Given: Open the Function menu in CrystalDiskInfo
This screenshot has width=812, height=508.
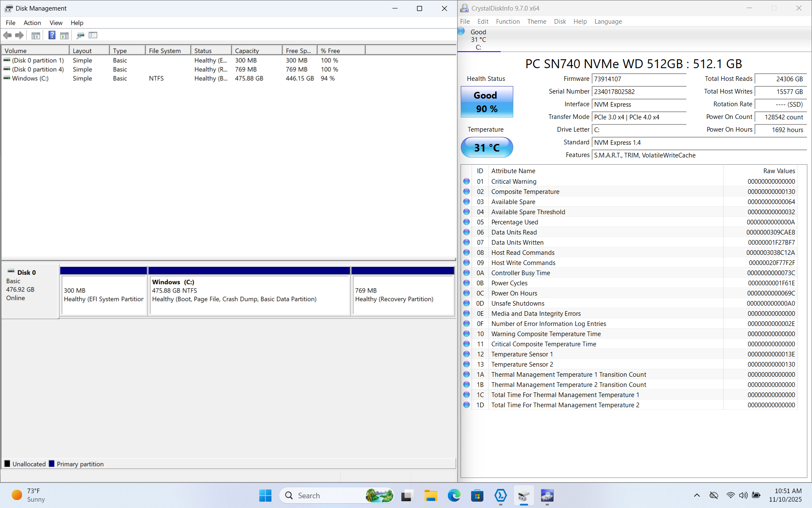Looking at the screenshot, I should 507,22.
